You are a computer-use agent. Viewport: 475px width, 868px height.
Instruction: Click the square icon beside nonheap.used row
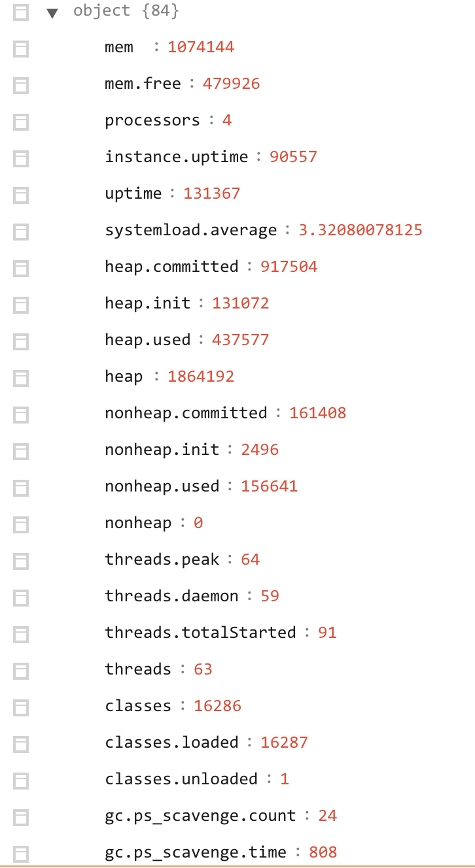pyautogui.click(x=21, y=488)
